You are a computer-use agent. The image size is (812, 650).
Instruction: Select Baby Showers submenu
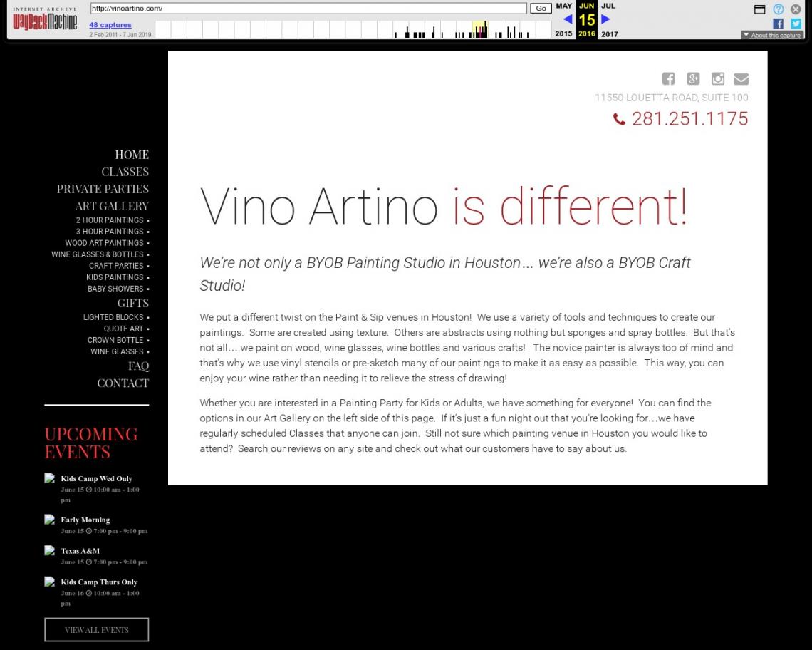point(115,288)
